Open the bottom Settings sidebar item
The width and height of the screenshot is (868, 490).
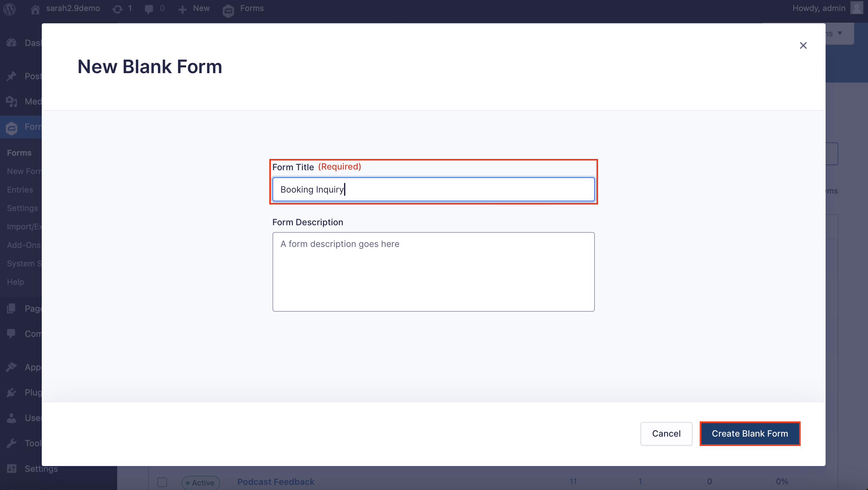41,469
